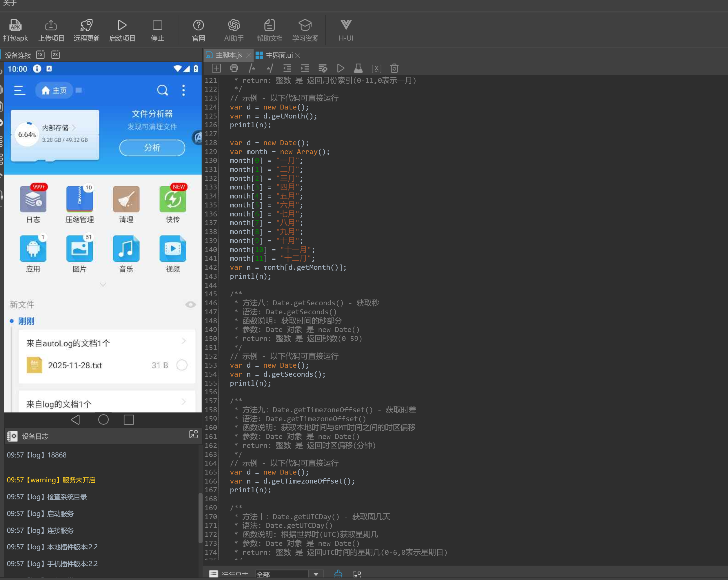The image size is (728, 580).
Task: Expand the 来自autoLog的文档1个 chevron
Action: point(184,341)
